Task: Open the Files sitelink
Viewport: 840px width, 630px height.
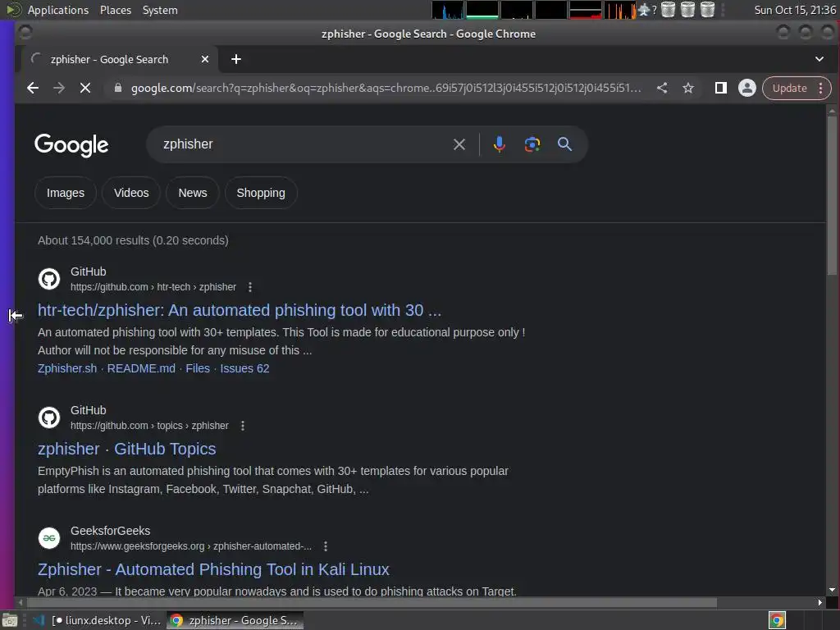Action: coord(198,368)
